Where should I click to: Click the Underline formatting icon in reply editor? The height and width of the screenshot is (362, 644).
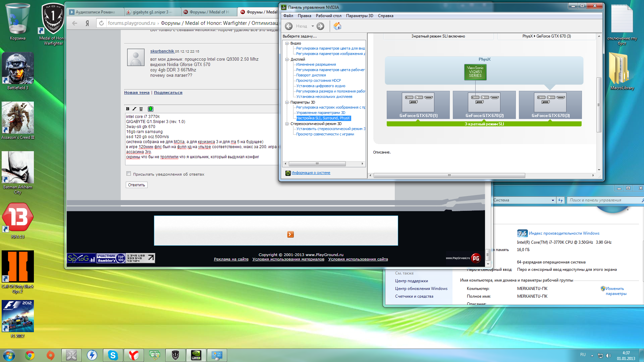pos(141,109)
